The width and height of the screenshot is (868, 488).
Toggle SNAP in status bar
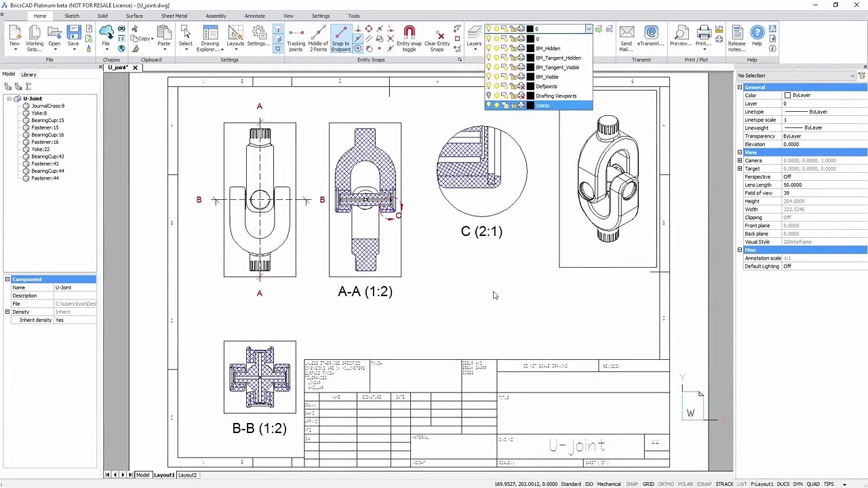[632, 484]
